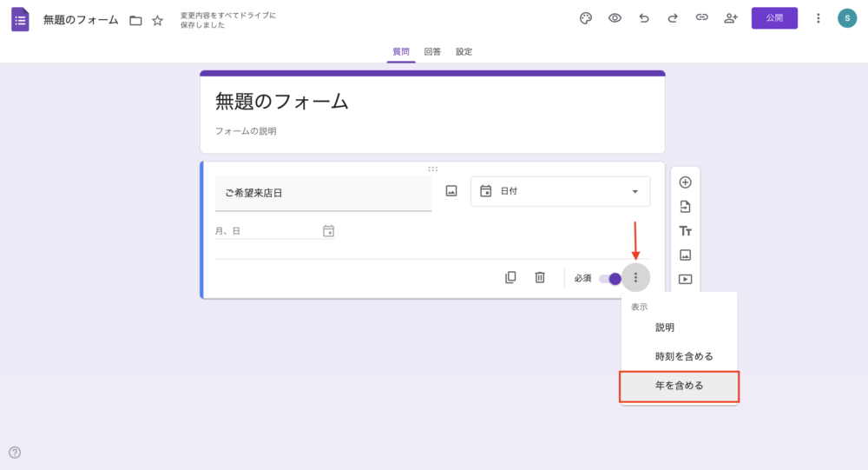Screen dimensions: 868x470
Task: Edit the フォームの説明 description field
Action: point(246,131)
